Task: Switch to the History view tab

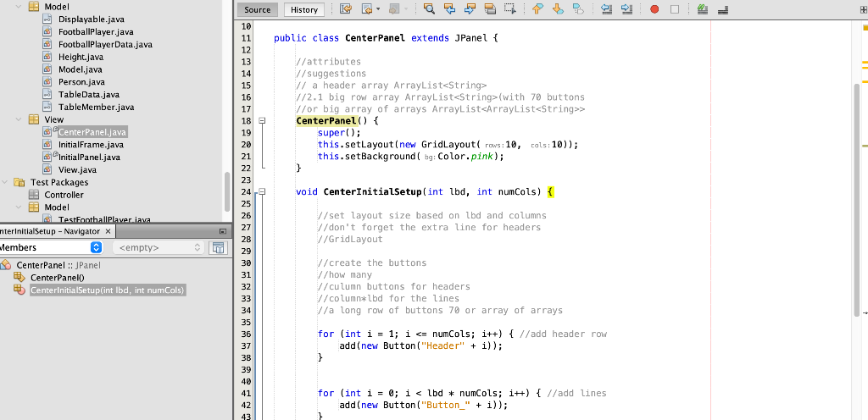Action: pyautogui.click(x=304, y=9)
